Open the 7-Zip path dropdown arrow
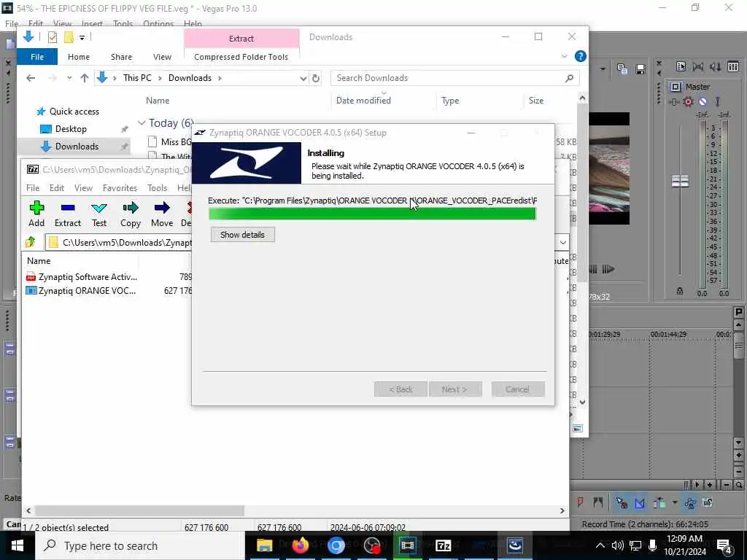Image resolution: width=747 pixels, height=560 pixels. click(x=562, y=242)
